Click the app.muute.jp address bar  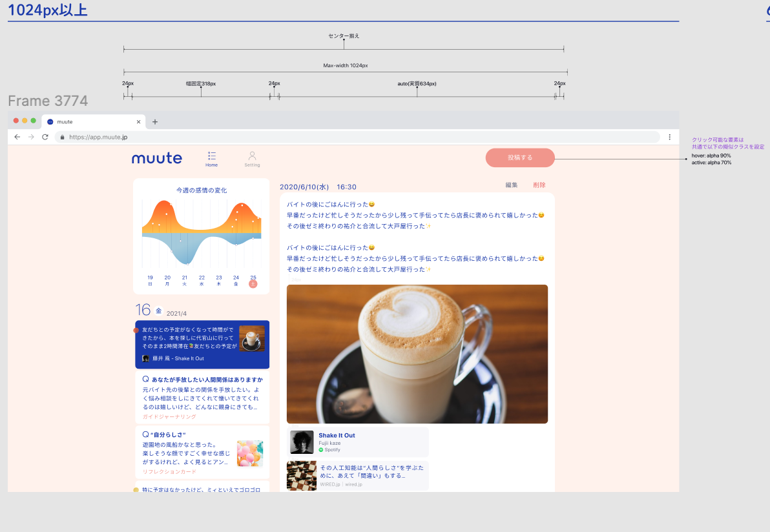coord(355,137)
